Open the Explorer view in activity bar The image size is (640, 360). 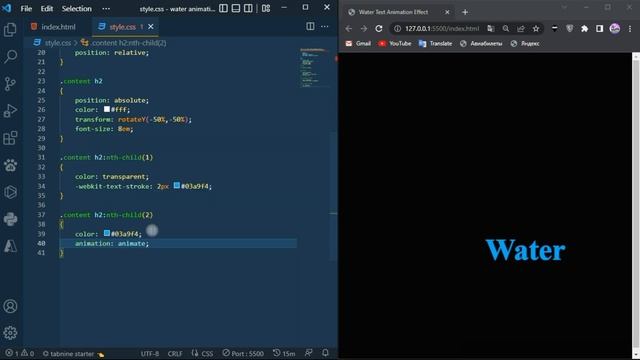click(10, 29)
